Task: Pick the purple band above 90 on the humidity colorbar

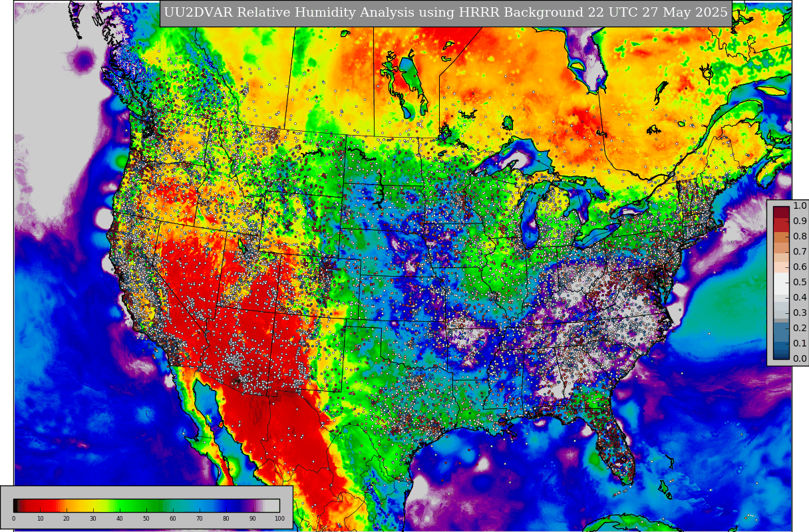Action: 253,505
